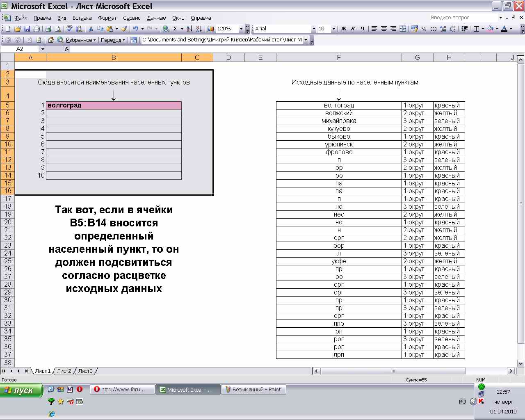The height and width of the screenshot is (420, 525).
Task: Click the Print Preview icon
Action: coord(58,29)
